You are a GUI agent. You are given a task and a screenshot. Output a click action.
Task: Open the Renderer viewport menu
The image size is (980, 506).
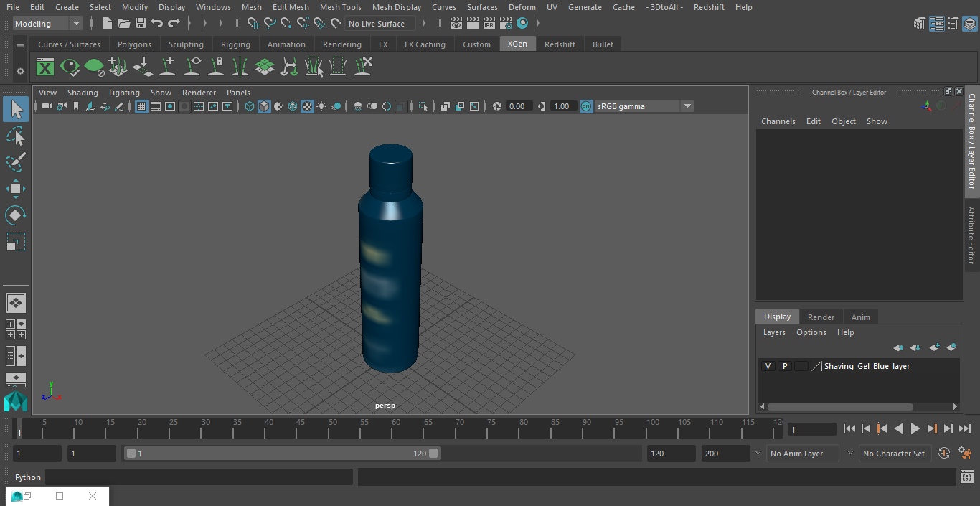tap(199, 93)
